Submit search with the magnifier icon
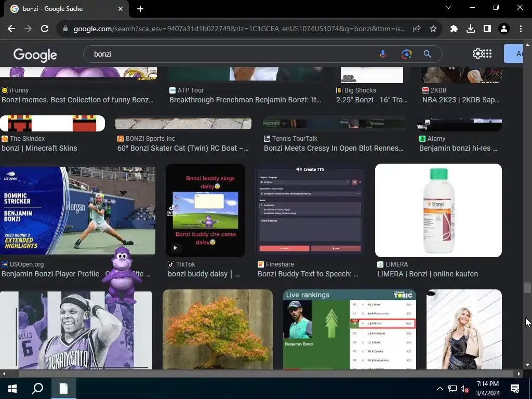Viewport: 532px width, 399px height. coord(427,54)
